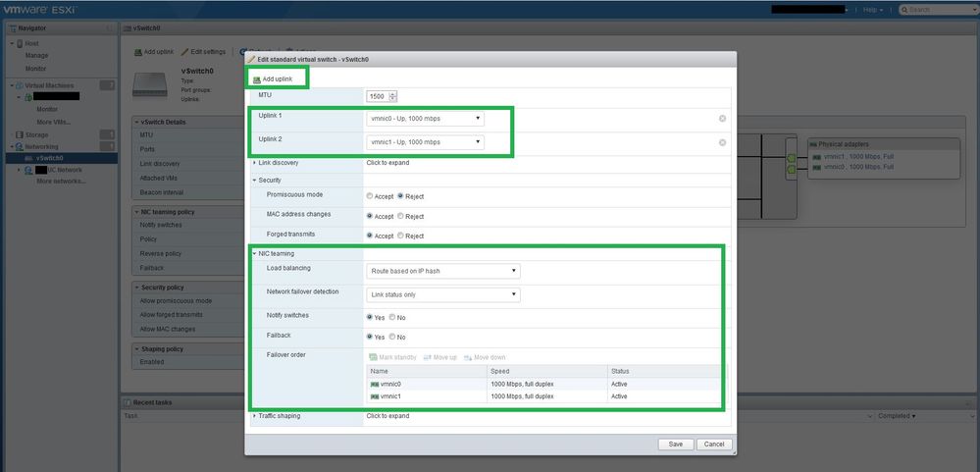Open Manage under Host
Image resolution: width=980 pixels, height=472 pixels.
click(36, 56)
